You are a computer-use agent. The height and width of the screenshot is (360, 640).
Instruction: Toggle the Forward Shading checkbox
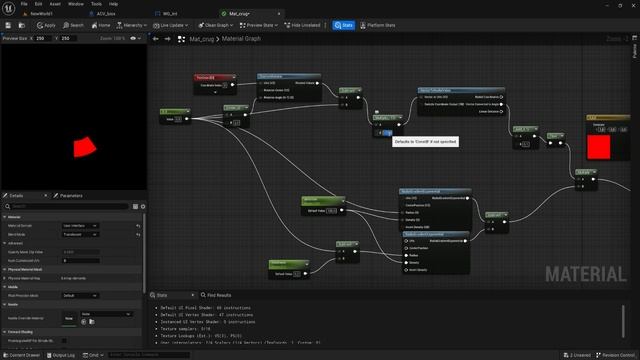(64, 340)
